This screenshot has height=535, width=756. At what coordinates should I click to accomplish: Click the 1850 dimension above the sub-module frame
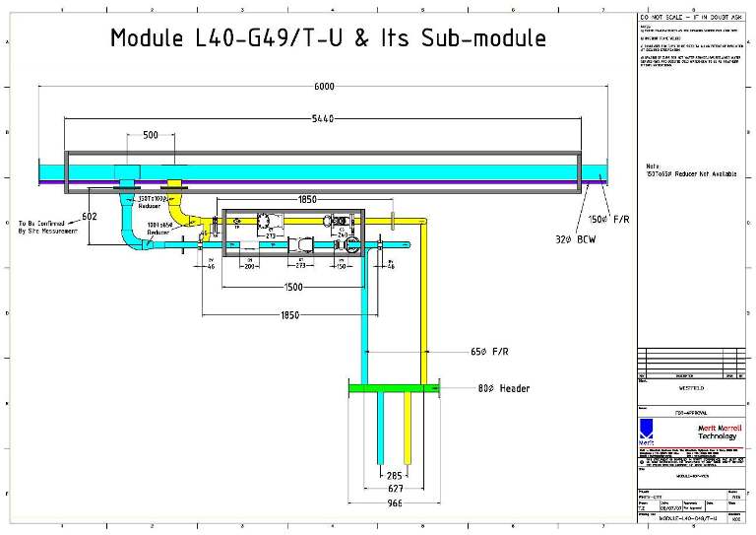(307, 200)
